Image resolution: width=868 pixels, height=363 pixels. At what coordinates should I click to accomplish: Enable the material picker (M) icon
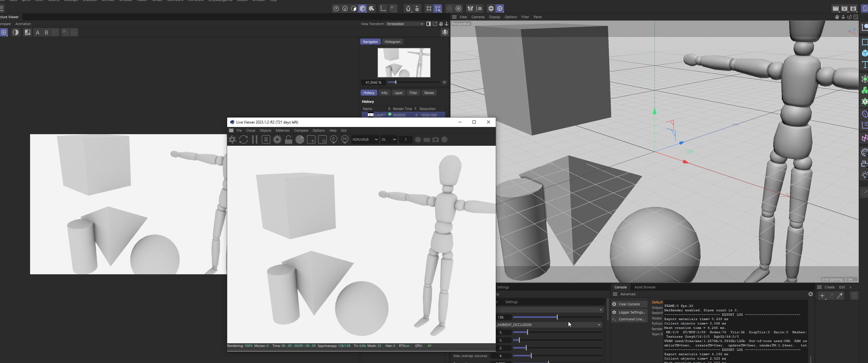pos(345,139)
